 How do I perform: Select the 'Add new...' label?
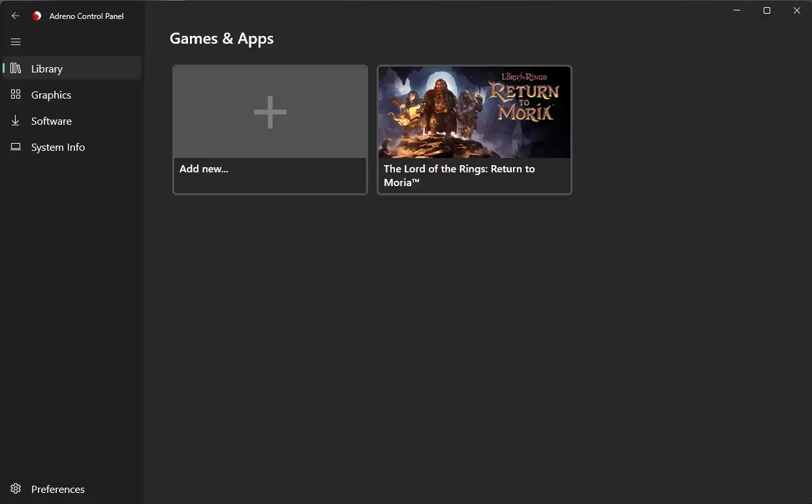pos(204,168)
